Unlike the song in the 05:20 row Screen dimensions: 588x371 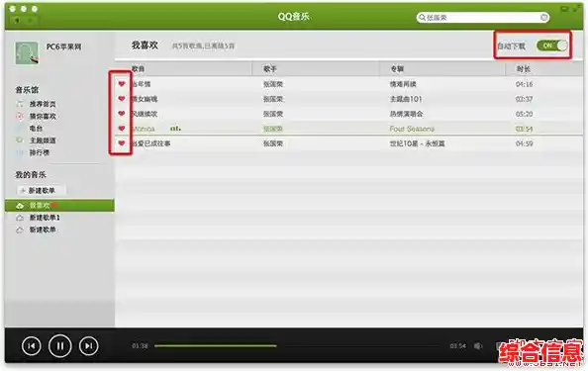122,114
